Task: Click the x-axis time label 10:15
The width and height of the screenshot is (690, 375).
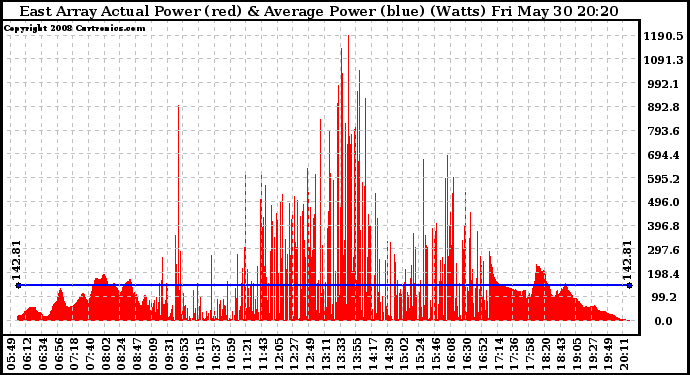Action: 200,354
